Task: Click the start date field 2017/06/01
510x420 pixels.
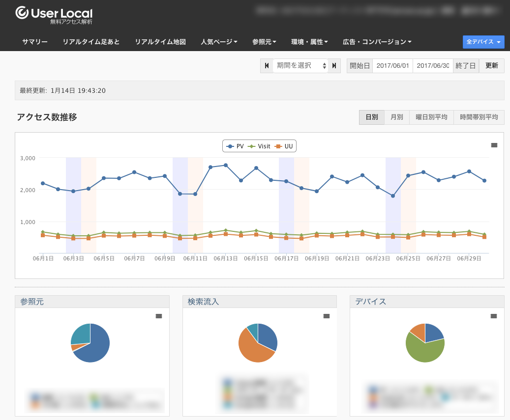Action: [x=392, y=66]
